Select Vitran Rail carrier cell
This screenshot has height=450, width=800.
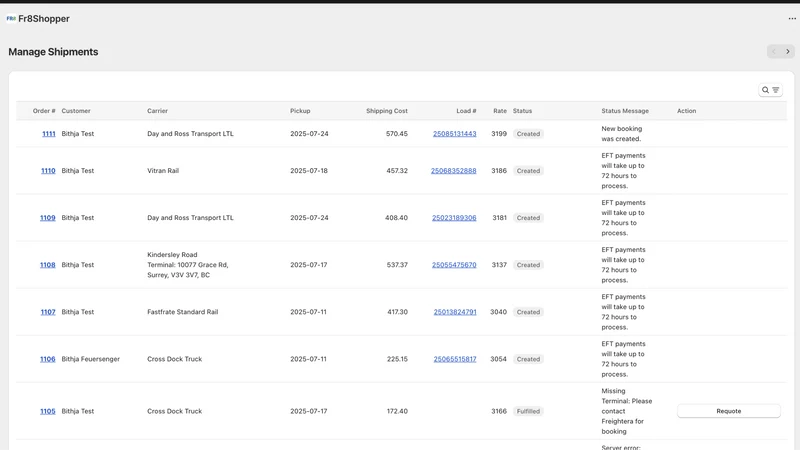[163, 170]
